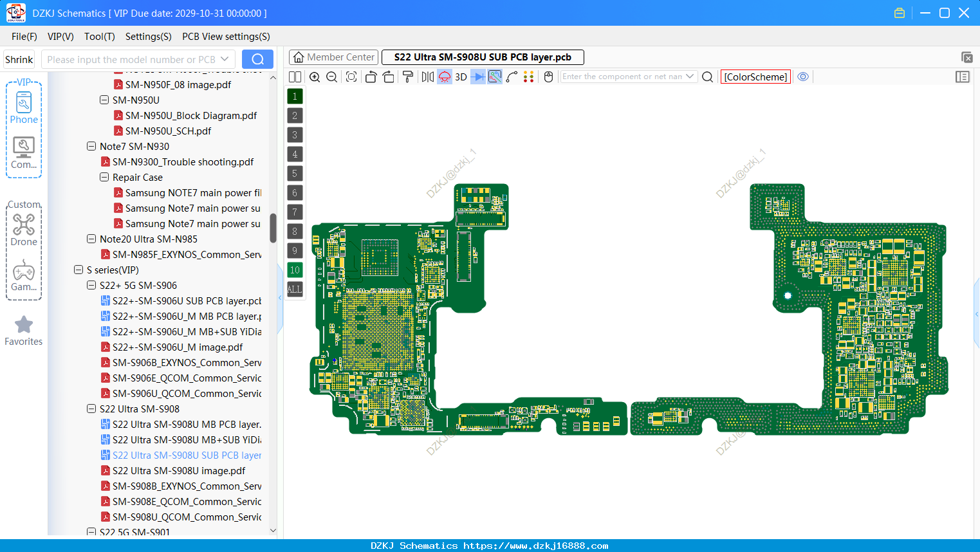
Task: Open the Tool(T) menu
Action: click(x=100, y=37)
